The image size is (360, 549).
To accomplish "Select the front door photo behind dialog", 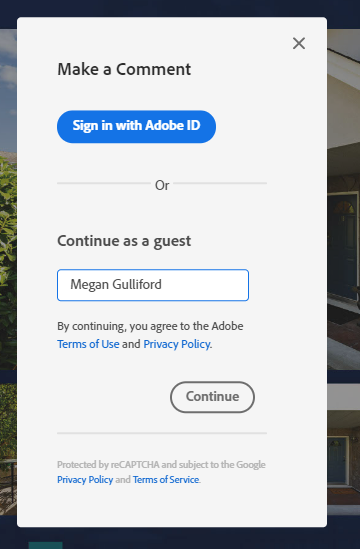I will [x=344, y=200].
